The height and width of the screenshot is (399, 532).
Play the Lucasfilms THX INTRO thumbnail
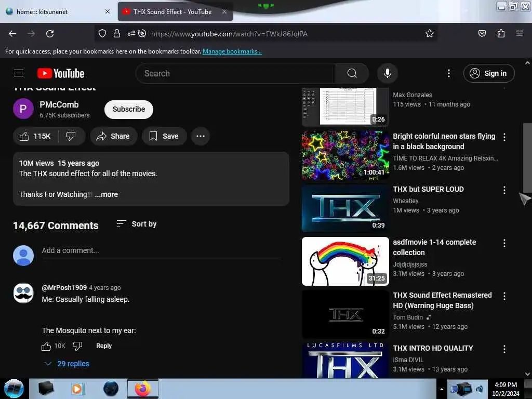(345, 361)
